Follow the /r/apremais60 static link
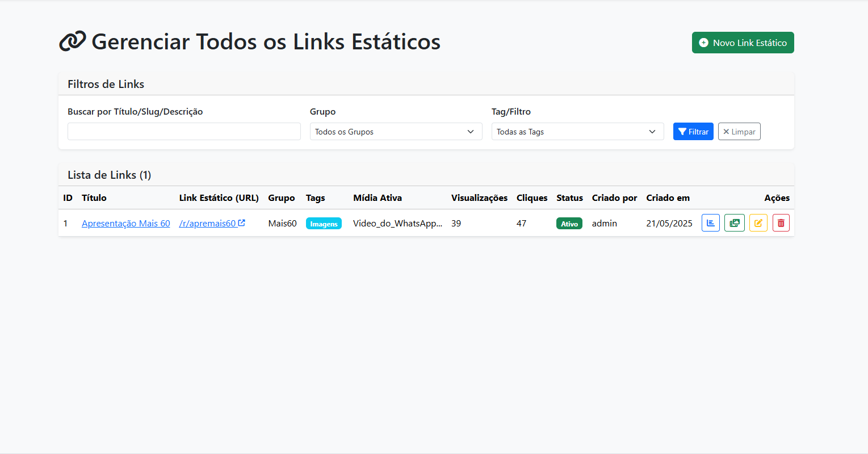 point(208,223)
